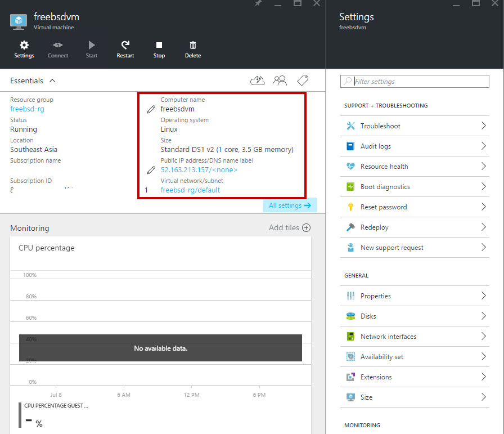The height and width of the screenshot is (434, 504).
Task: Expand the Availability set chevron
Action: (x=483, y=356)
